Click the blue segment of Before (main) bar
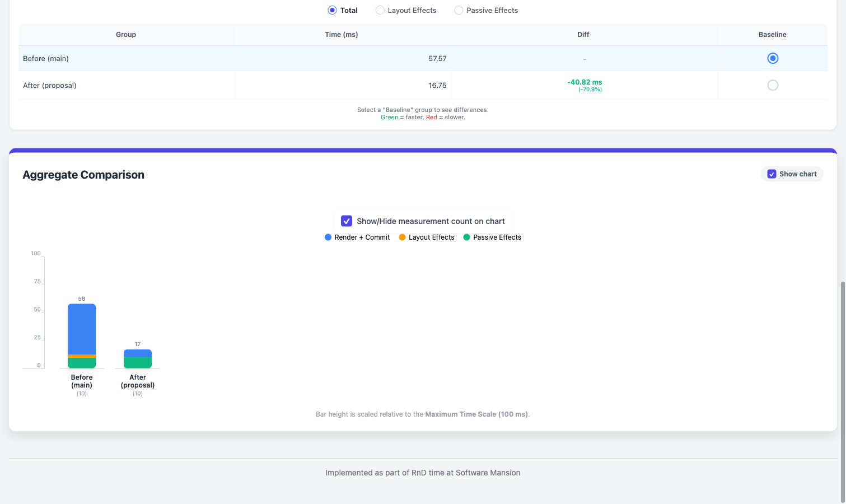 pos(82,329)
